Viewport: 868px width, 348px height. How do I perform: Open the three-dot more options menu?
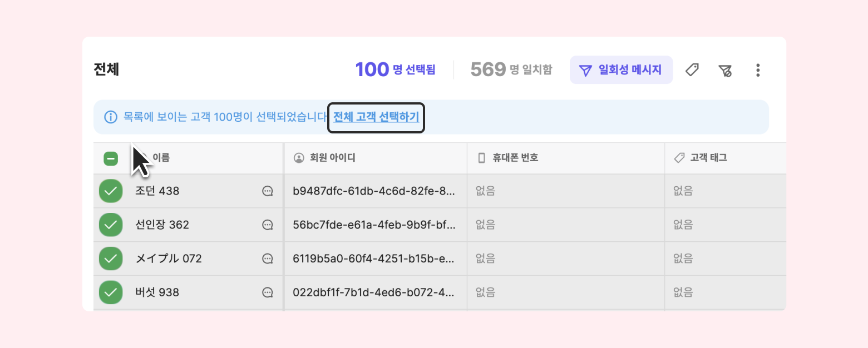tap(758, 70)
